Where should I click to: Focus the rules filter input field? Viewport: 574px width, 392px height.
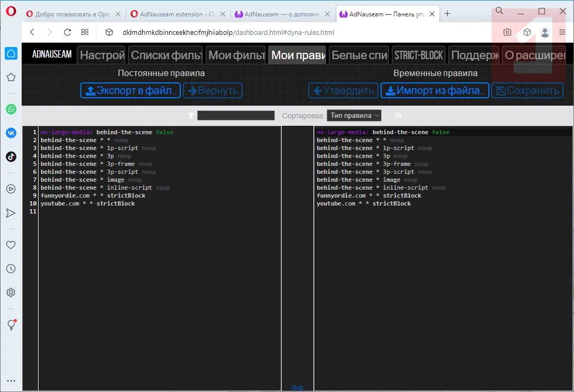(x=236, y=116)
